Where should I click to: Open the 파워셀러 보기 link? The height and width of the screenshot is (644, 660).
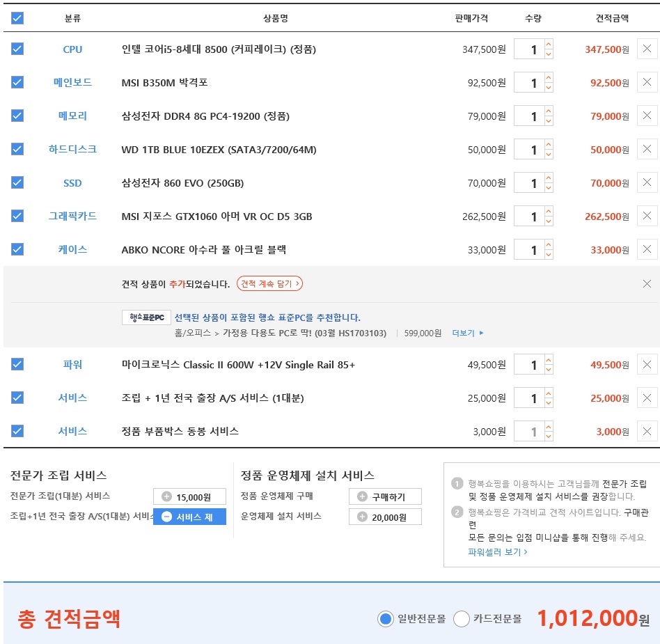pyautogui.click(x=498, y=552)
